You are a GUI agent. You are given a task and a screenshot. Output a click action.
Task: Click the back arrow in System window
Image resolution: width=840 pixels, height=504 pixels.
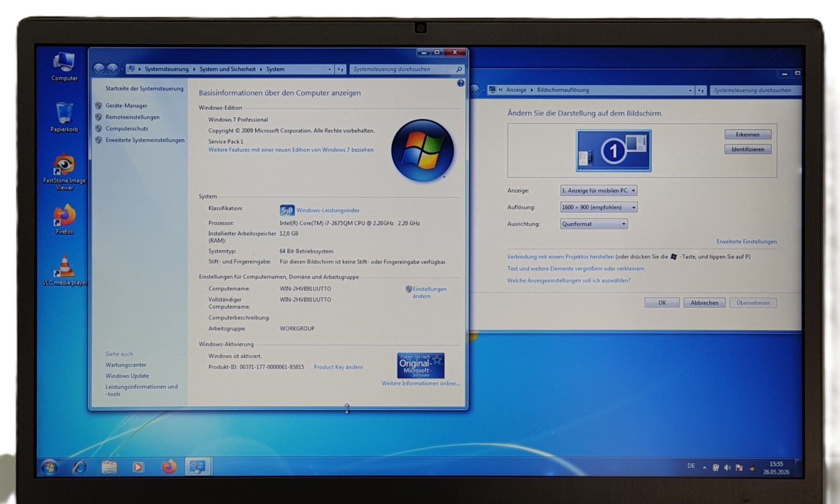point(99,69)
